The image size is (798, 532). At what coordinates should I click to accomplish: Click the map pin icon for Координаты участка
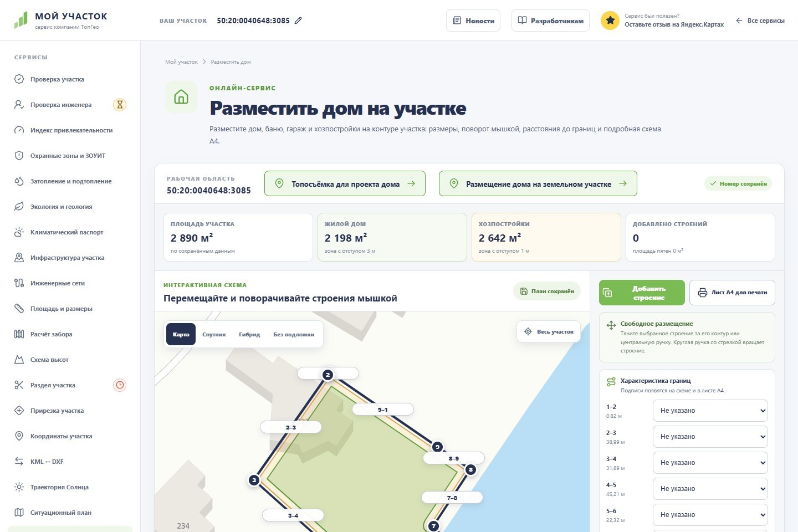point(19,436)
